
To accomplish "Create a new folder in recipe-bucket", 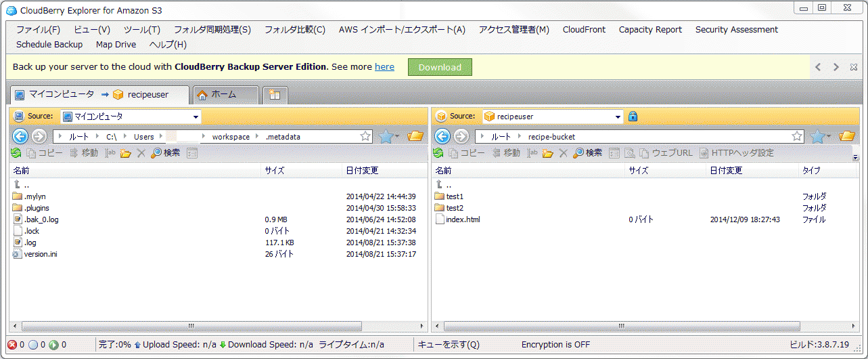I will pos(548,153).
